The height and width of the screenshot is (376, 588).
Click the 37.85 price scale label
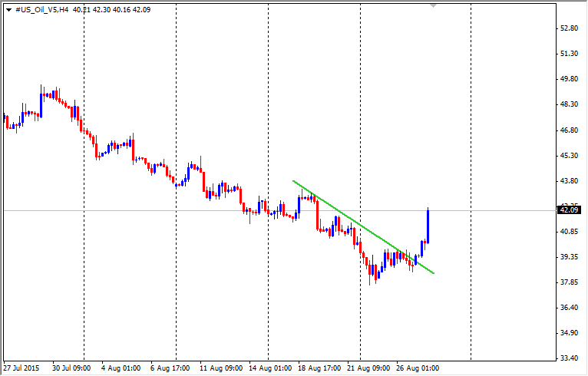[569, 282]
